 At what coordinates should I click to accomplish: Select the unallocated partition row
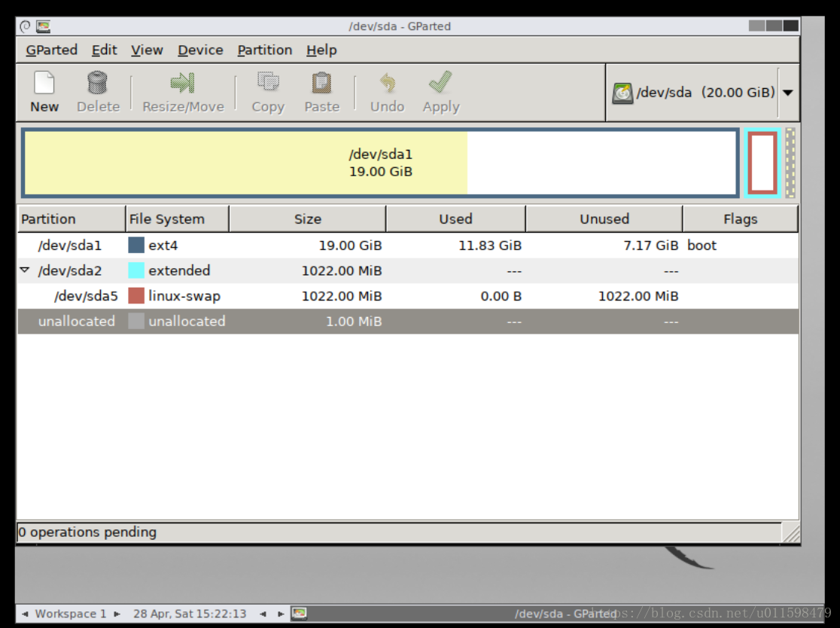[x=408, y=321]
